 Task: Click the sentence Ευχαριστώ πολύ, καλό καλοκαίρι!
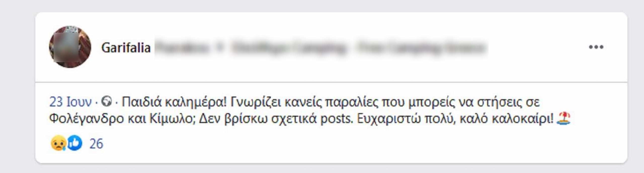[455, 119]
